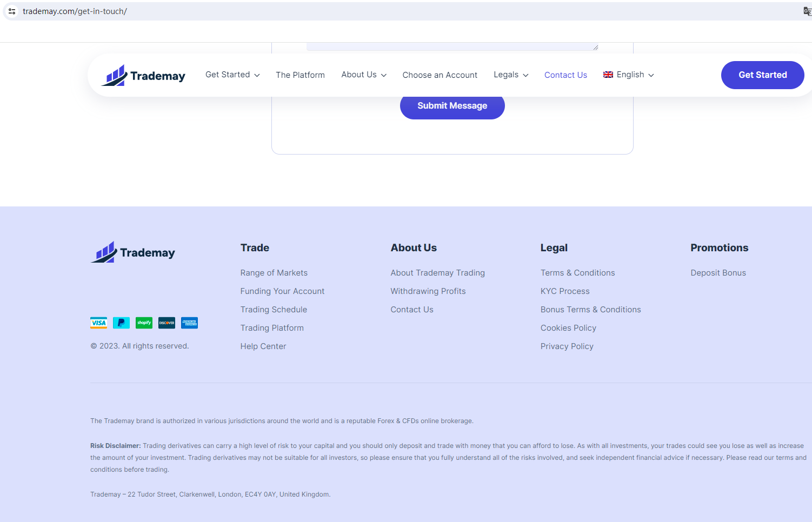Expand the Legals navigation dropdown
812x522 pixels.
point(511,75)
